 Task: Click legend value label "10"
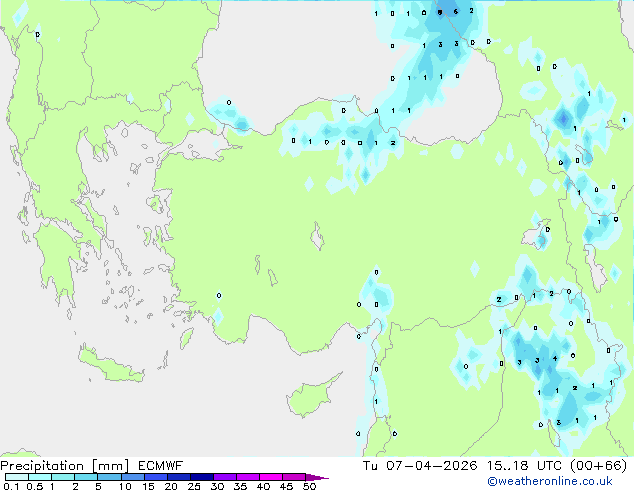tap(125, 486)
